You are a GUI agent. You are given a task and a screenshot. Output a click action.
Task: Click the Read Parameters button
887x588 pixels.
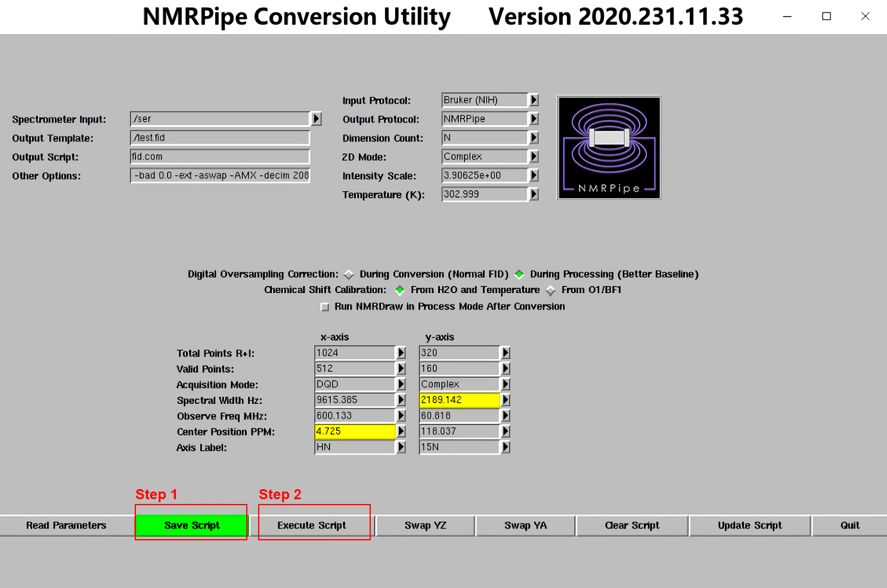tap(66, 525)
